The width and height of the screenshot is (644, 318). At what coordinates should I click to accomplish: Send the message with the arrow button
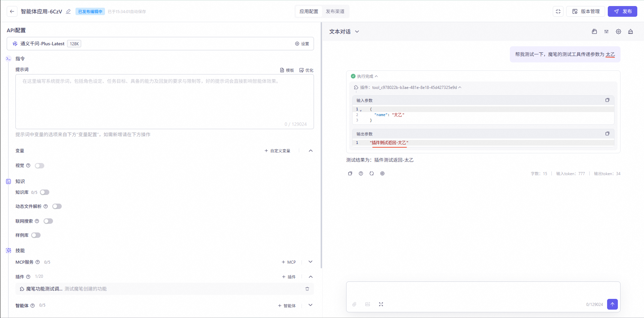[612, 304]
